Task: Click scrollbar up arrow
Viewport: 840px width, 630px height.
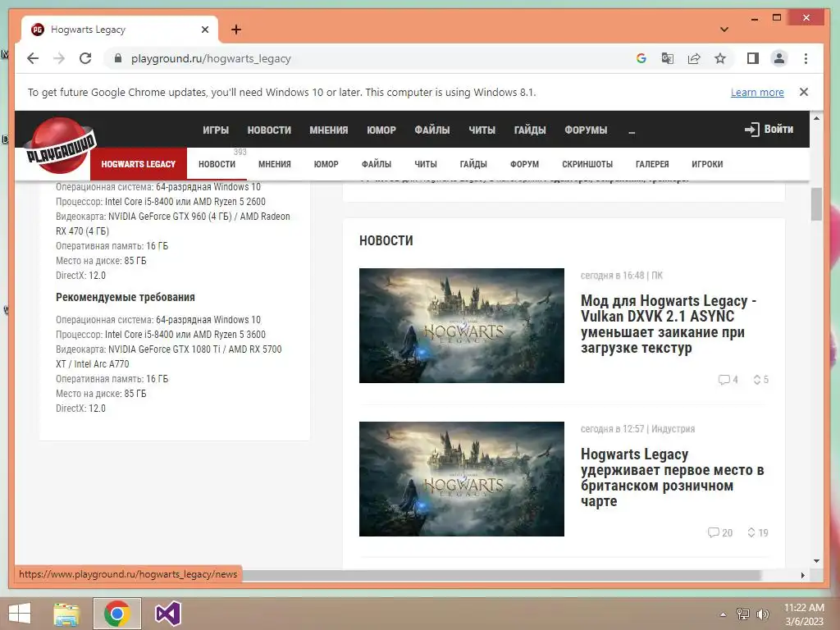Action: [x=816, y=118]
